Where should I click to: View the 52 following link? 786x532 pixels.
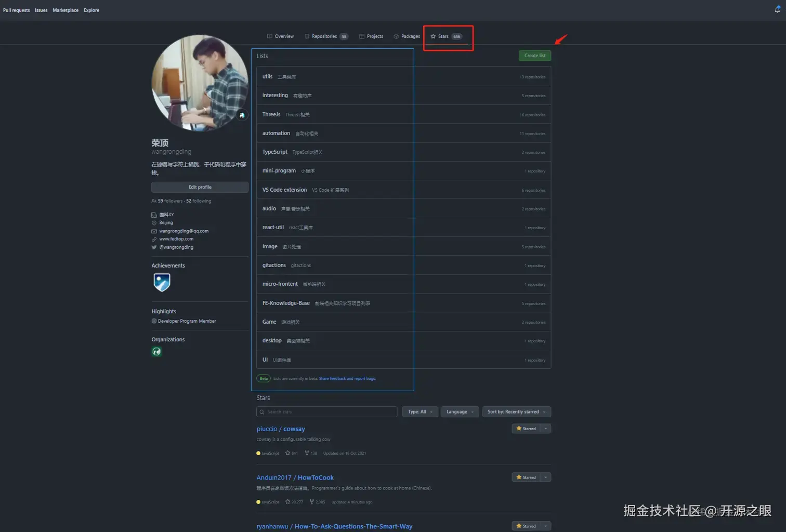pyautogui.click(x=199, y=201)
